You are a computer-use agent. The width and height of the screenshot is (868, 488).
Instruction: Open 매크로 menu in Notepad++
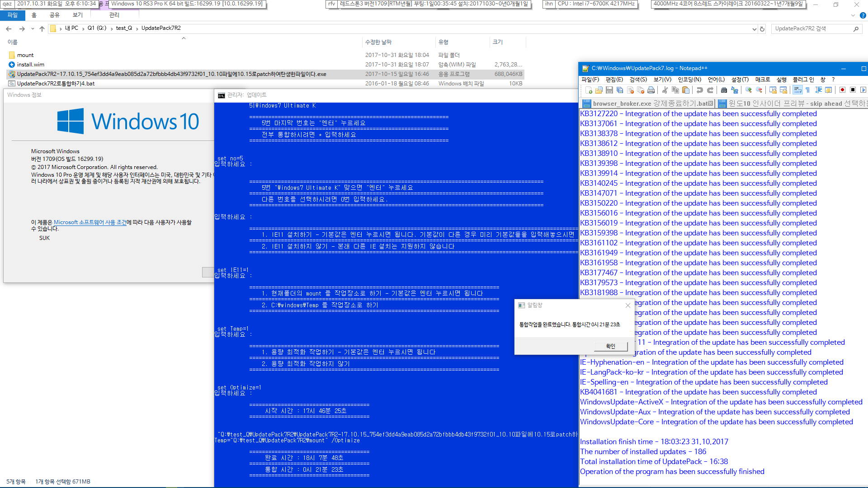762,80
